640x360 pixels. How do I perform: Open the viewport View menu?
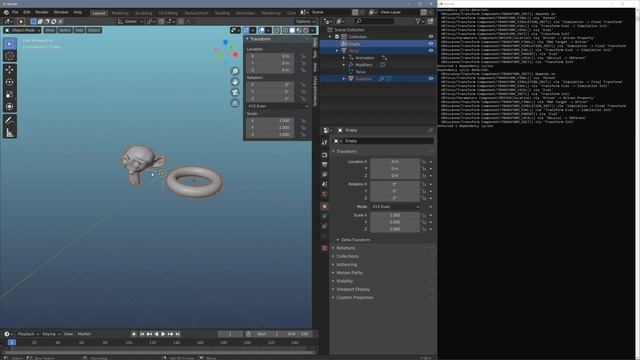coord(49,30)
